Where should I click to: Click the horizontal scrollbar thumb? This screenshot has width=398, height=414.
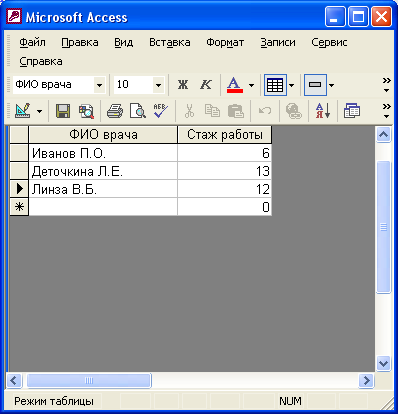89,380
